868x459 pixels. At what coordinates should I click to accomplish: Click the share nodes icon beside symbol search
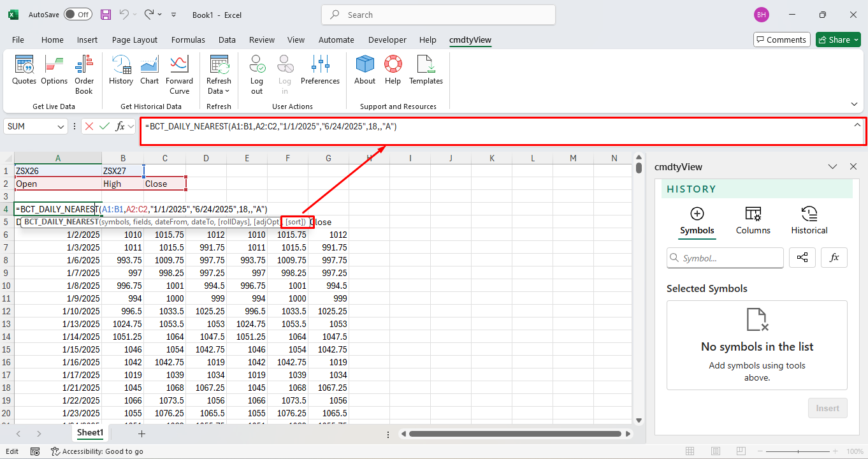pyautogui.click(x=802, y=258)
